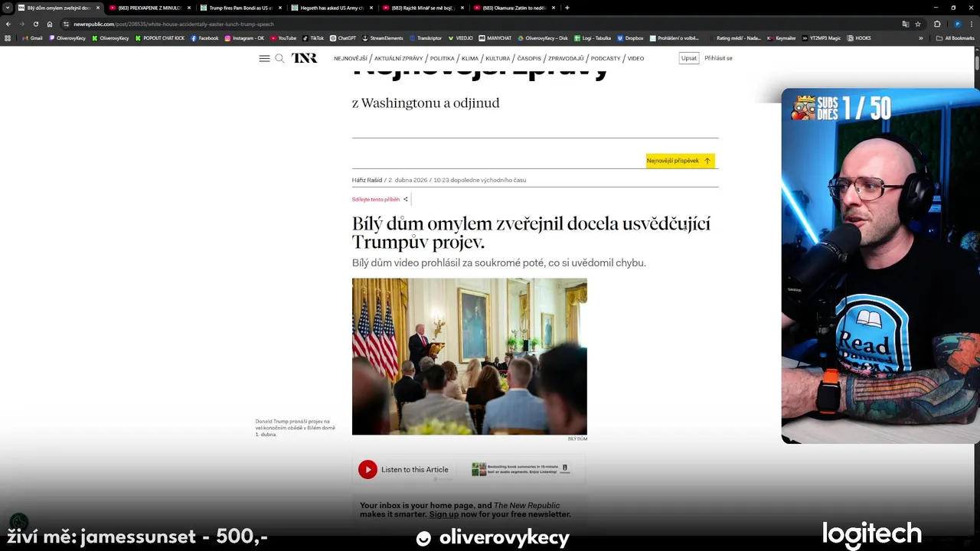
Task: Open the POLITIKA section
Action: tap(443, 58)
